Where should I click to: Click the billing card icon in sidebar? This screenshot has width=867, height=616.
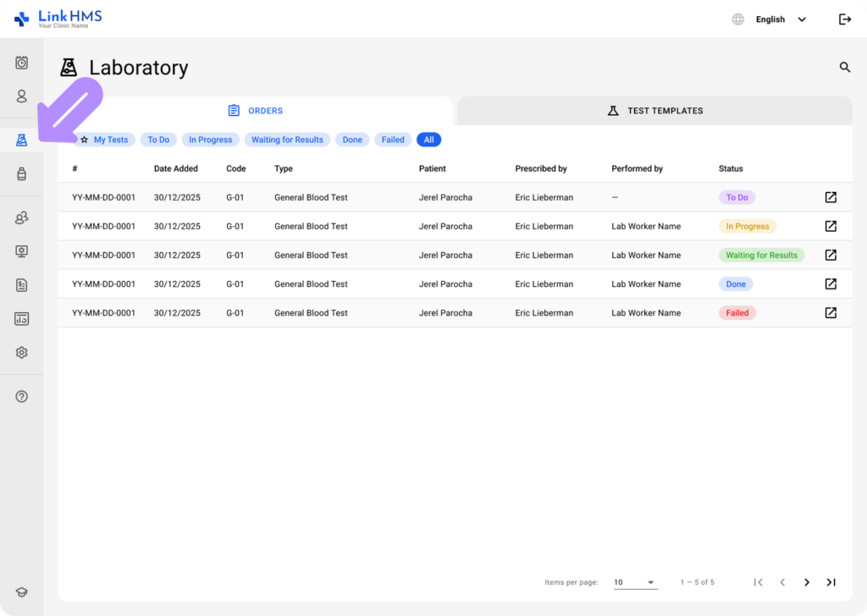pyautogui.click(x=21, y=318)
